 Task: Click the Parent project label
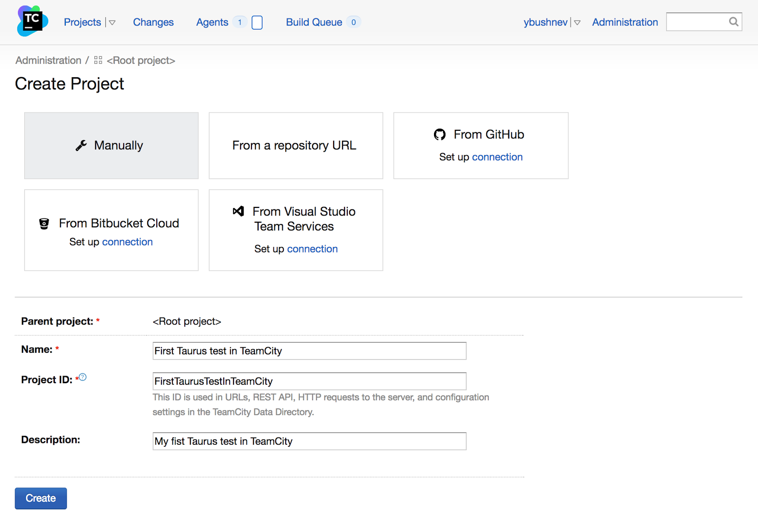click(57, 322)
